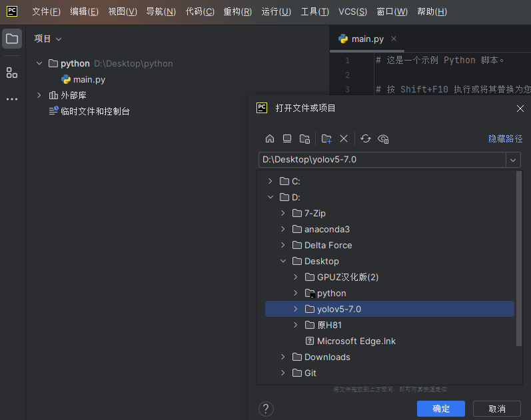The image size is (531, 420).
Task: Jump to the desktop directory icon
Action: point(287,138)
